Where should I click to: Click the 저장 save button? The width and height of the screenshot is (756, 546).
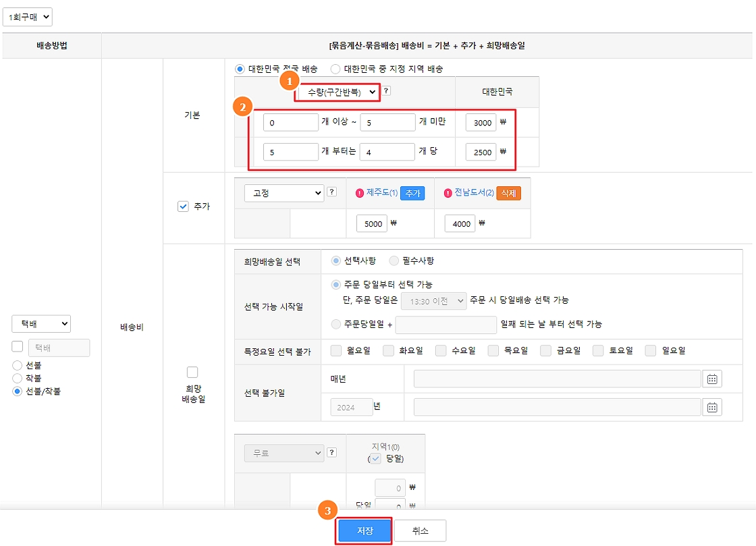pyautogui.click(x=364, y=530)
